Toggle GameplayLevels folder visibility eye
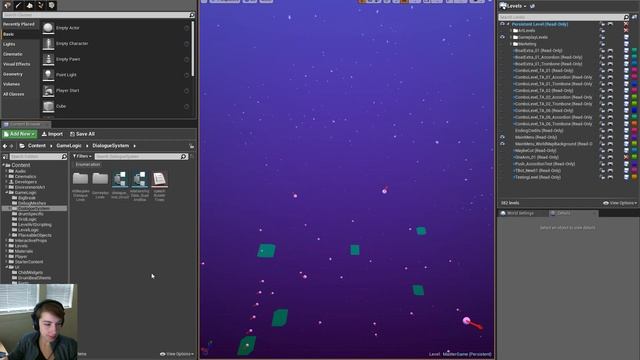The image size is (640, 360). (502, 37)
